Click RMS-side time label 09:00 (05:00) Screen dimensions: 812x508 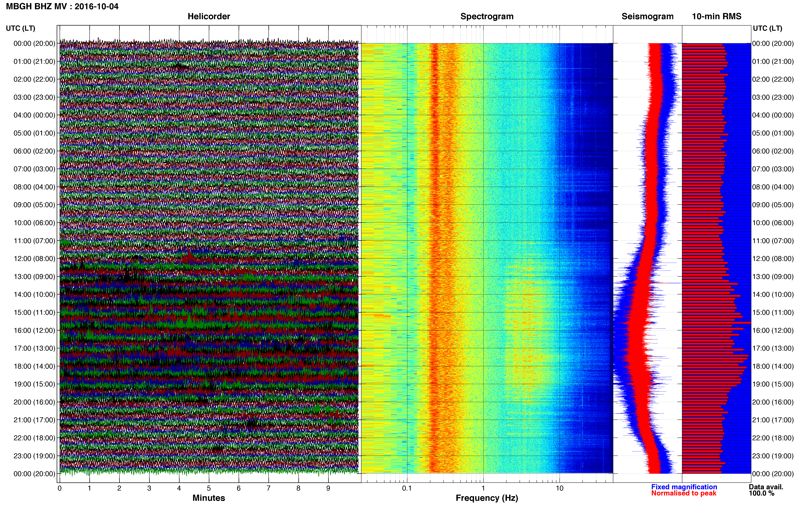[x=773, y=205]
